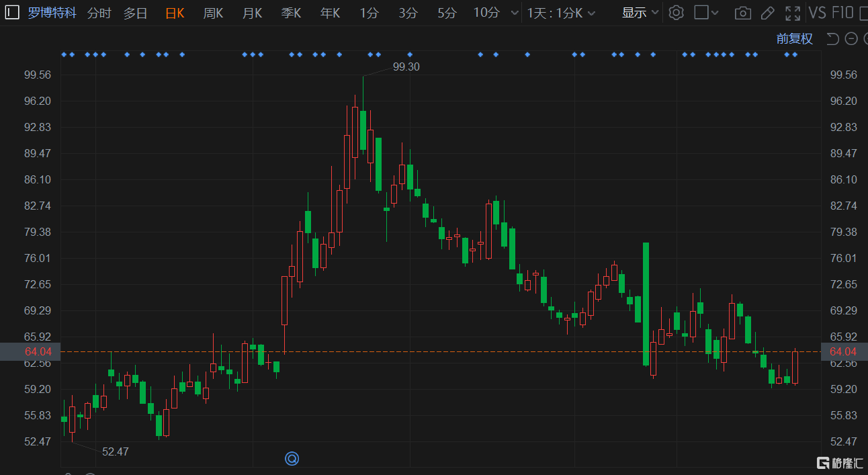
Task: Open the VS compare function
Action: pos(817,13)
